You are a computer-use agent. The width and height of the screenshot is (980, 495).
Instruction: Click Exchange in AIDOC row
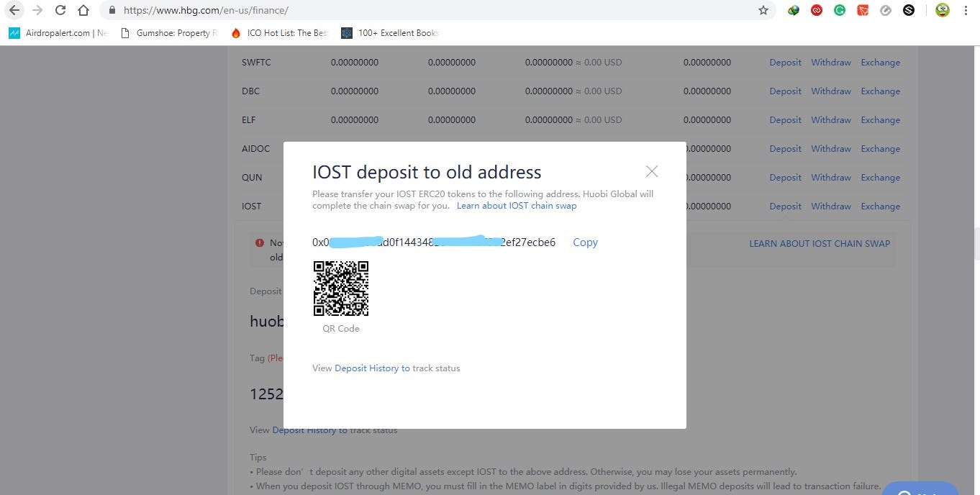pos(881,149)
